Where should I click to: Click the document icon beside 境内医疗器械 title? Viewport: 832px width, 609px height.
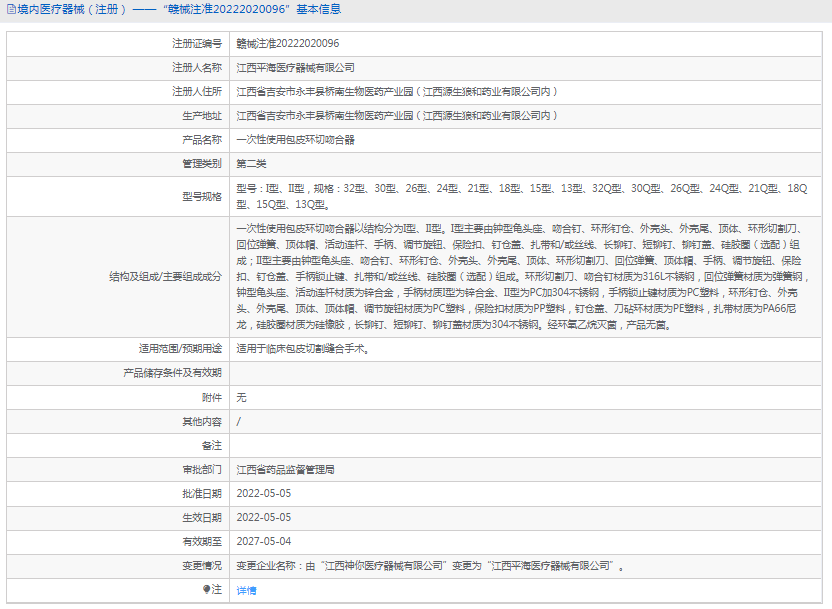[11, 10]
